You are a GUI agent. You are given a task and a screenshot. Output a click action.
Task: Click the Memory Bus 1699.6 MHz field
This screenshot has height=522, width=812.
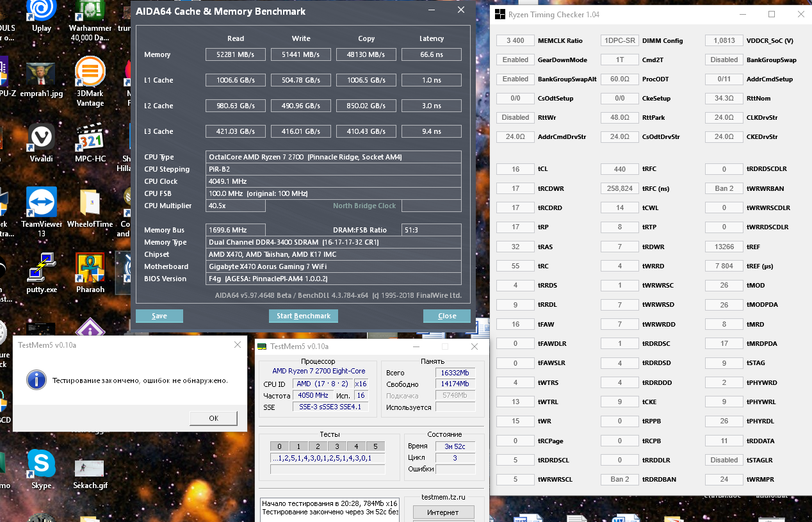[236, 230]
